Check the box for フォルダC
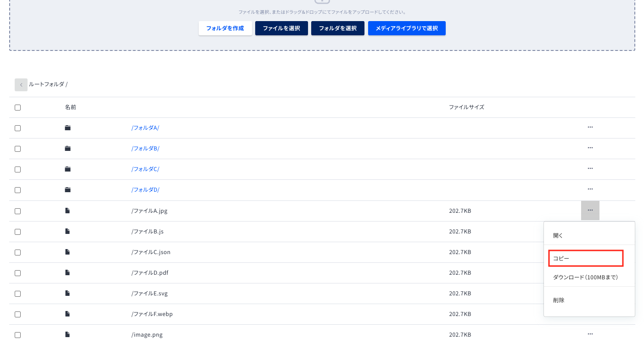Viewport: 644px width, 344px height. pos(17,169)
